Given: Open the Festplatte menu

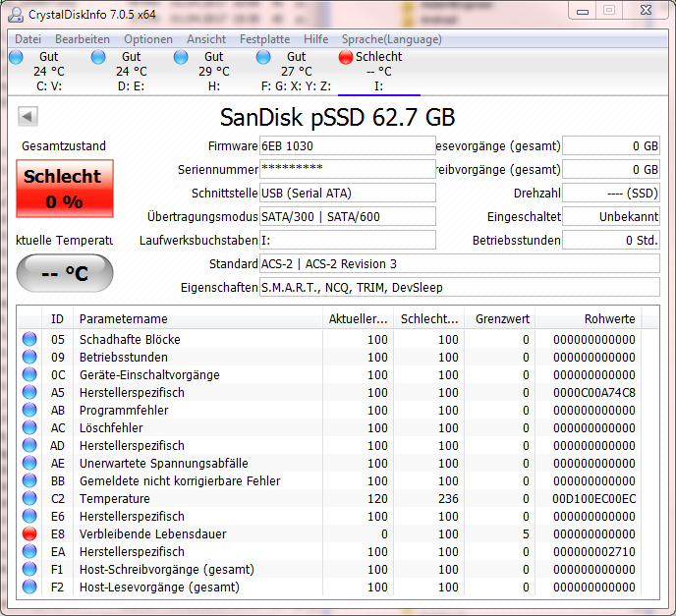Looking at the screenshot, I should [x=264, y=39].
